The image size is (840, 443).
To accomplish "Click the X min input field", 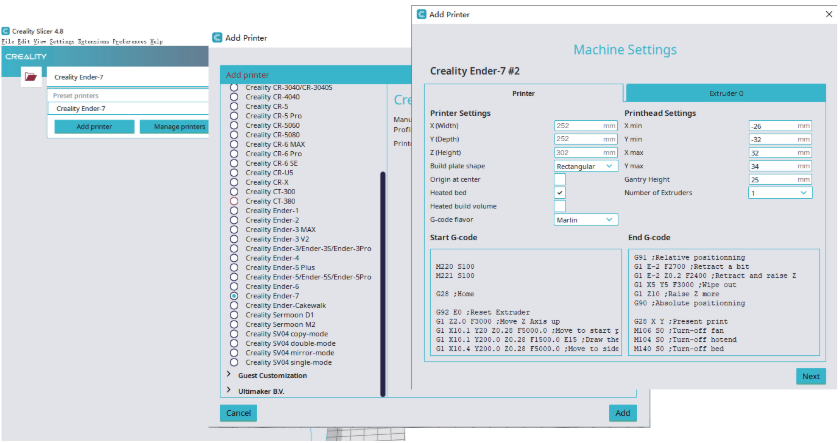I will (x=780, y=126).
